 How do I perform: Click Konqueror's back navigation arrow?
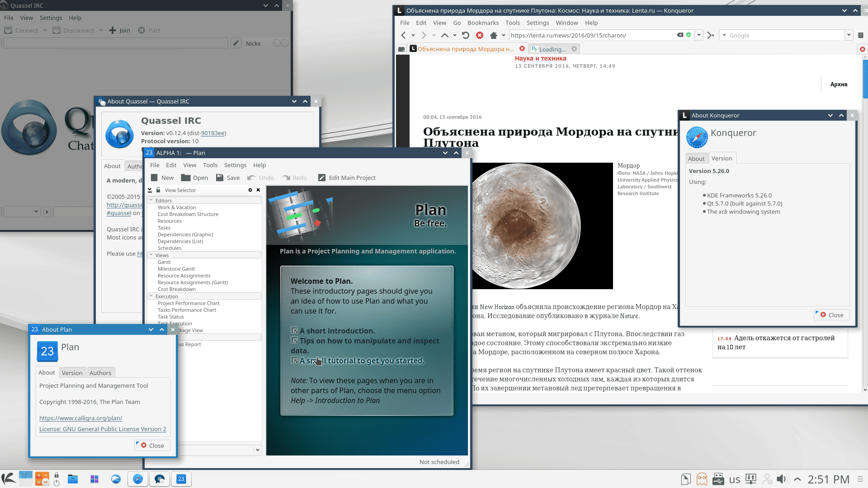tap(403, 35)
